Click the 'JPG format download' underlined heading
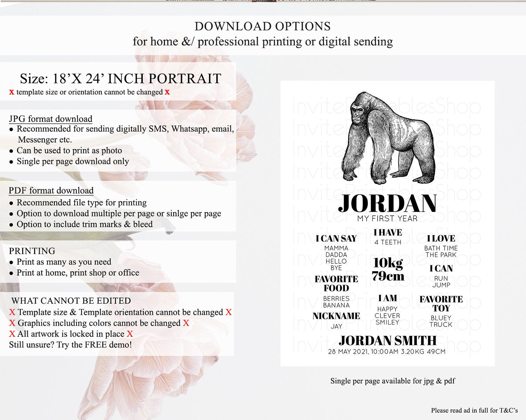Screen dimensions: 526x420 point(51,119)
